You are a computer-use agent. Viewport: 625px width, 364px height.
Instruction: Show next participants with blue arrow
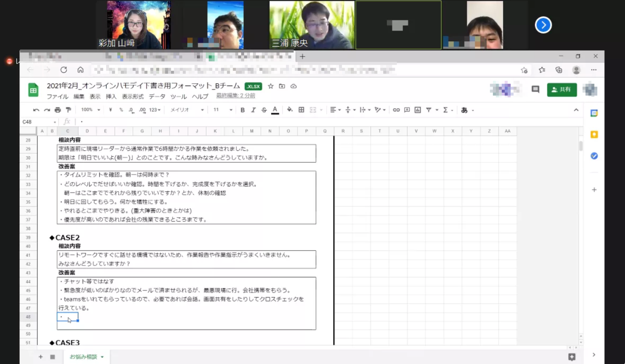click(543, 25)
